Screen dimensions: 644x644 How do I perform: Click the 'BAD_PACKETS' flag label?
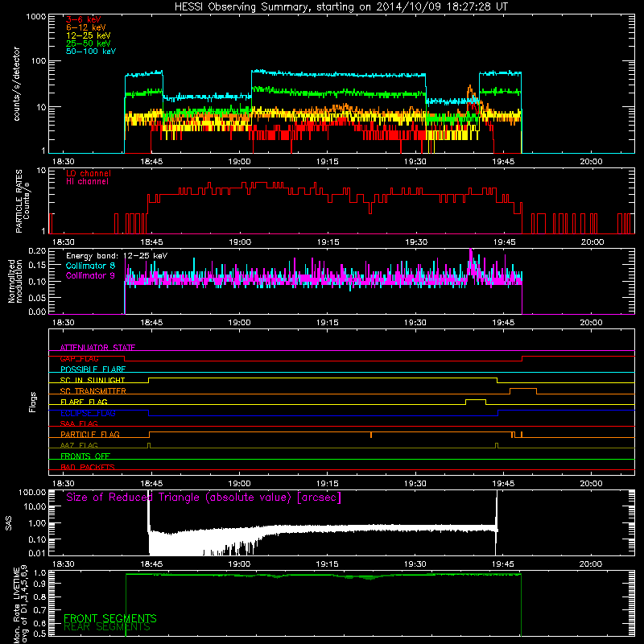(88, 467)
